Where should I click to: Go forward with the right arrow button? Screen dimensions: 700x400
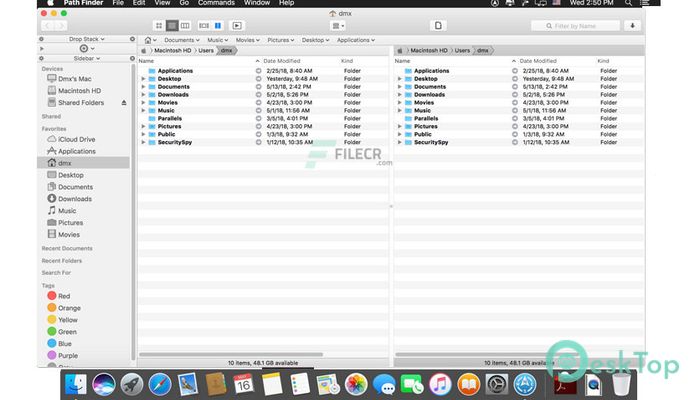pos(61,26)
